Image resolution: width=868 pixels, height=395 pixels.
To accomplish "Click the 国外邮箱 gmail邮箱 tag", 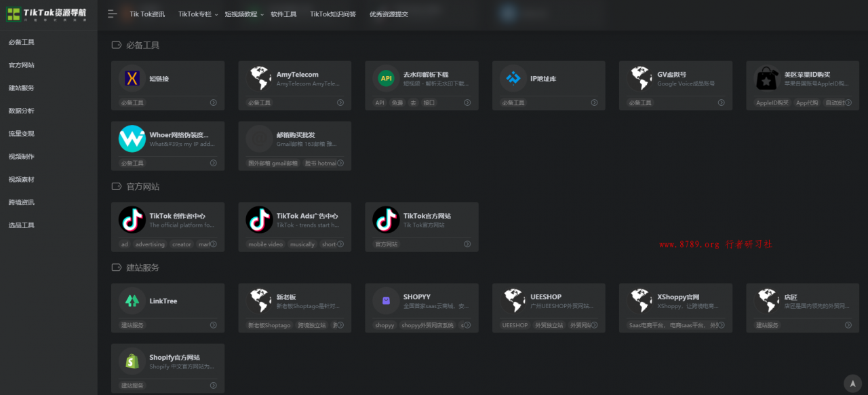I will (x=273, y=163).
